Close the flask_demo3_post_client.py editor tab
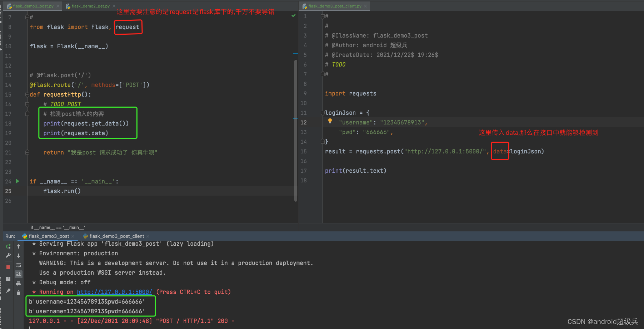Screen dimensions: 644x329 coord(365,6)
